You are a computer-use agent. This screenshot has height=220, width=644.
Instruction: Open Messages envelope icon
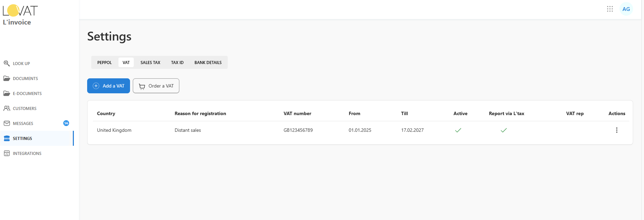coord(6,123)
